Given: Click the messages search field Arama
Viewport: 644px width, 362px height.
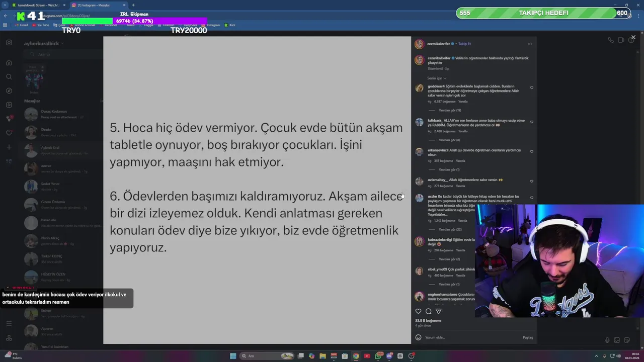Looking at the screenshot, I should pyautogui.click(x=63, y=54).
